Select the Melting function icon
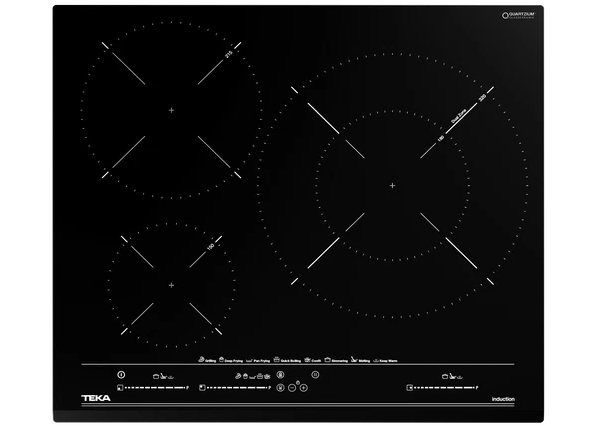Image resolution: width=600 pixels, height=429 pixels. (354, 359)
